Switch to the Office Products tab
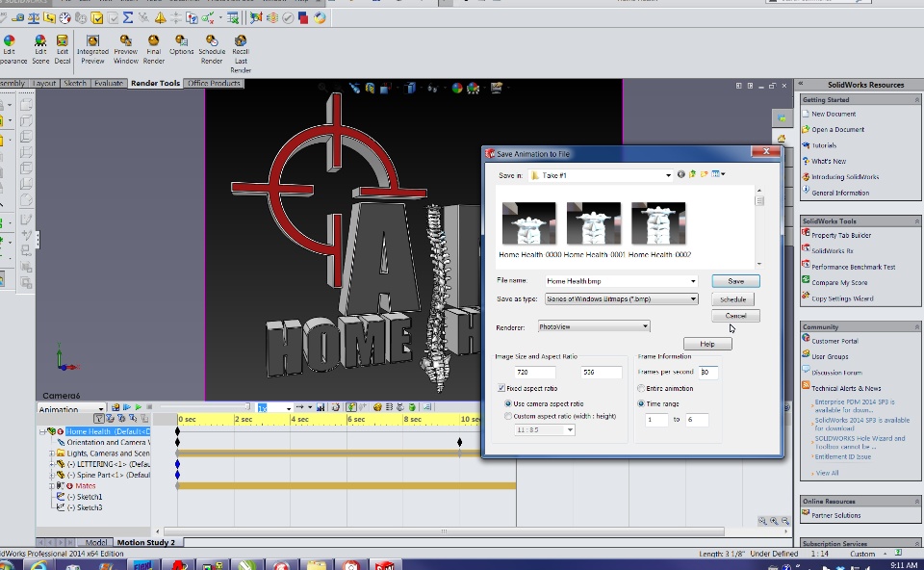924x570 pixels. (x=214, y=83)
